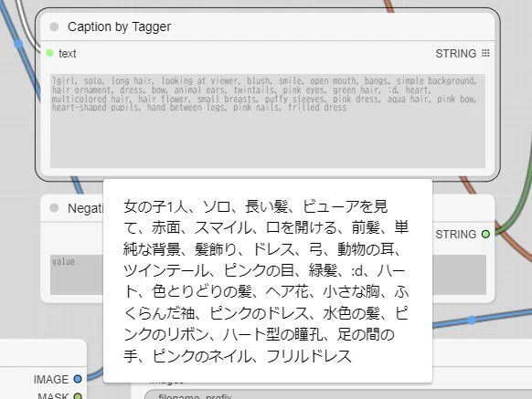532x399 pixels.
Task: Click the STRING label on Caption by Tagger
Action: click(x=455, y=54)
